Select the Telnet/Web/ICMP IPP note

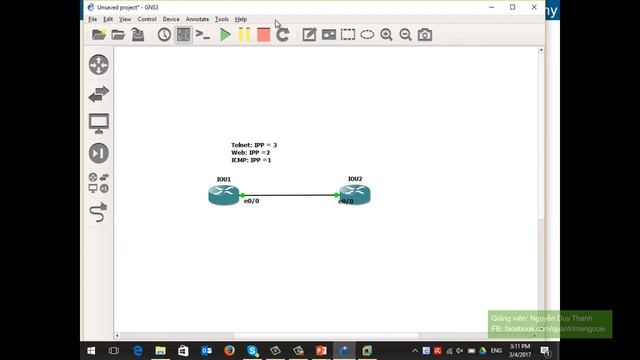tap(254, 152)
